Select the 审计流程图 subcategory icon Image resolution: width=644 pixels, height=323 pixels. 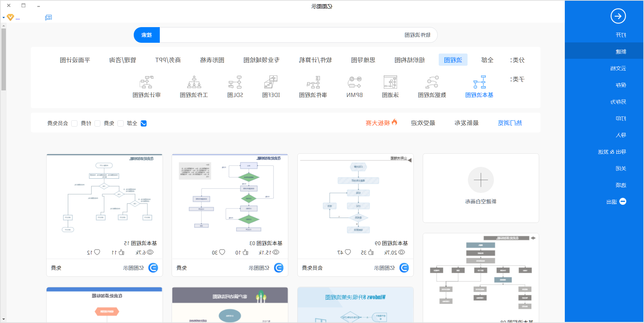pyautogui.click(x=147, y=82)
